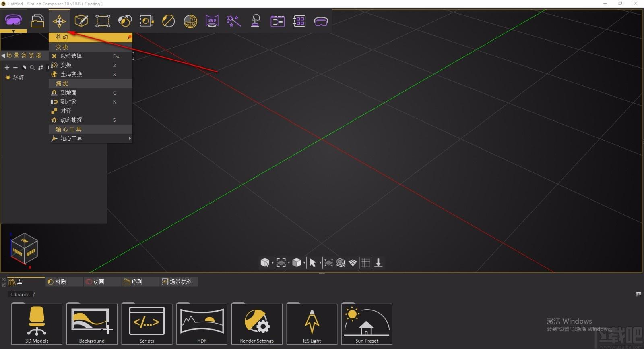Screen dimensions: 644x349
Task: Open the Scripts library folder
Action: tap(147, 324)
